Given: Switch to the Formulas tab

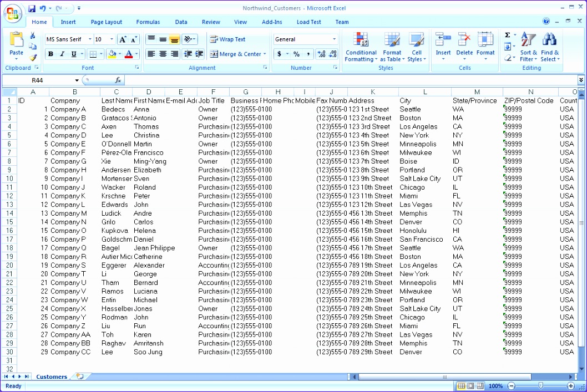Looking at the screenshot, I should pos(148,22).
